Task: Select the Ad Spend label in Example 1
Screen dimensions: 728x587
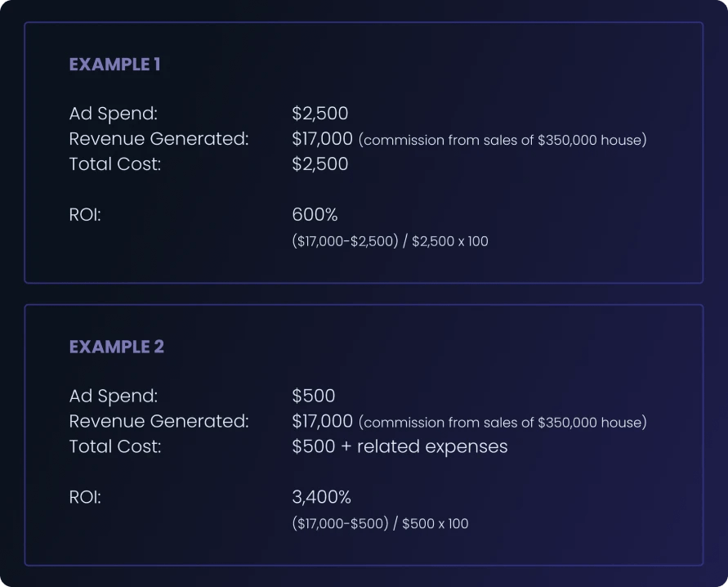Action: [113, 114]
